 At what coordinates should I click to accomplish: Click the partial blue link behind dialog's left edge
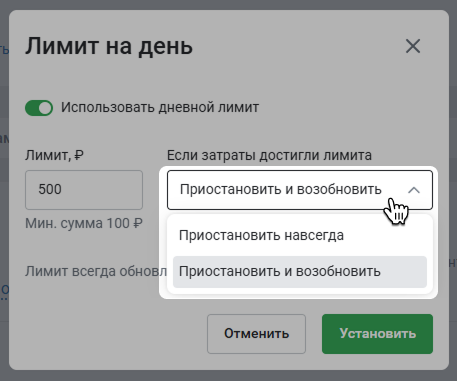[4, 292]
